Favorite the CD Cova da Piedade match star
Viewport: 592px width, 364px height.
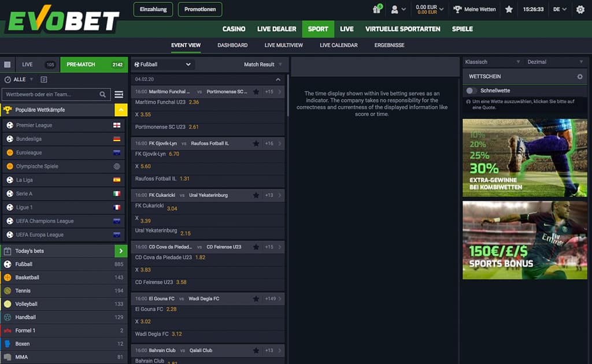coord(256,247)
